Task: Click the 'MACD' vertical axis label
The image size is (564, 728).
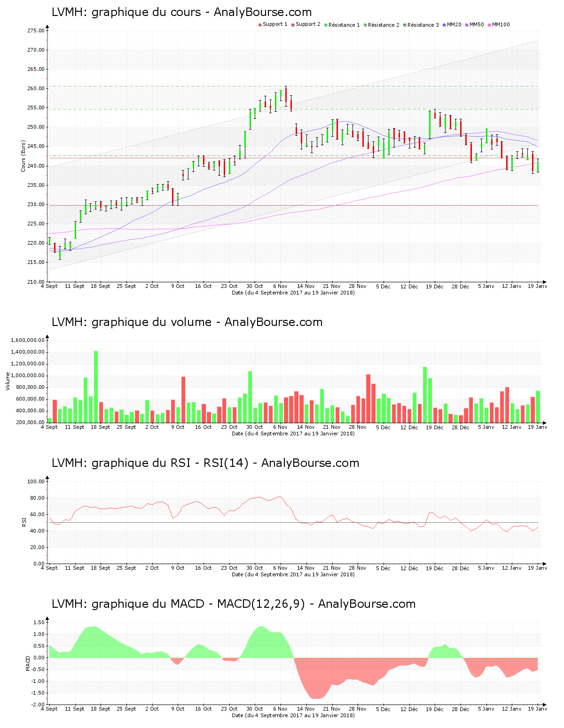Action: (x=28, y=663)
